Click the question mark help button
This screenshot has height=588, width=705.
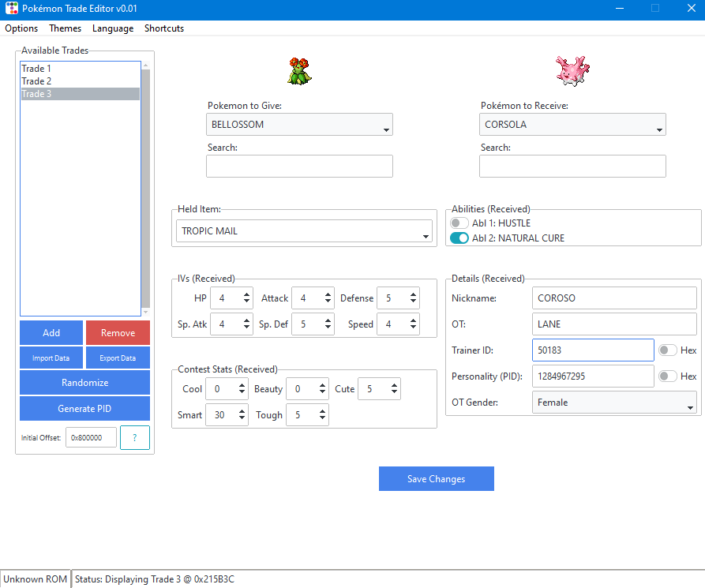click(x=134, y=437)
